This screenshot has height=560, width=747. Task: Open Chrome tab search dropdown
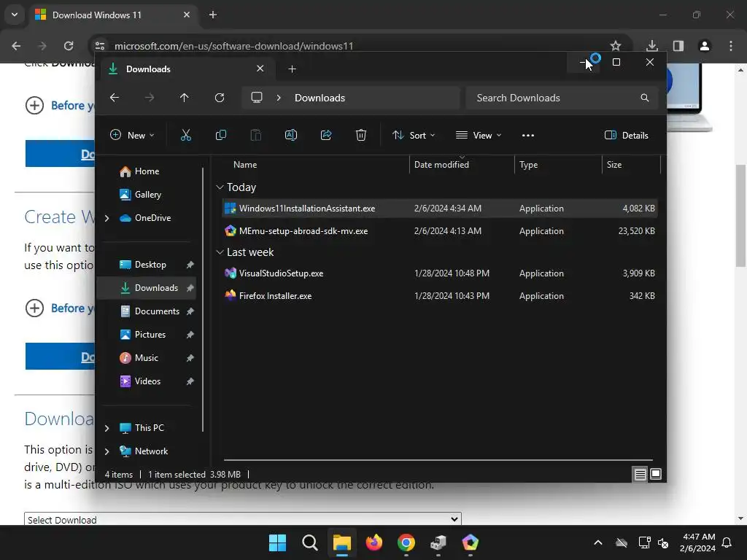[15, 15]
